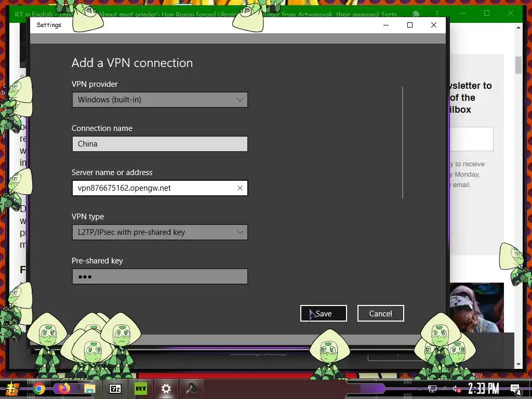Open the notification center icon
The image size is (532, 399).
pos(516,389)
